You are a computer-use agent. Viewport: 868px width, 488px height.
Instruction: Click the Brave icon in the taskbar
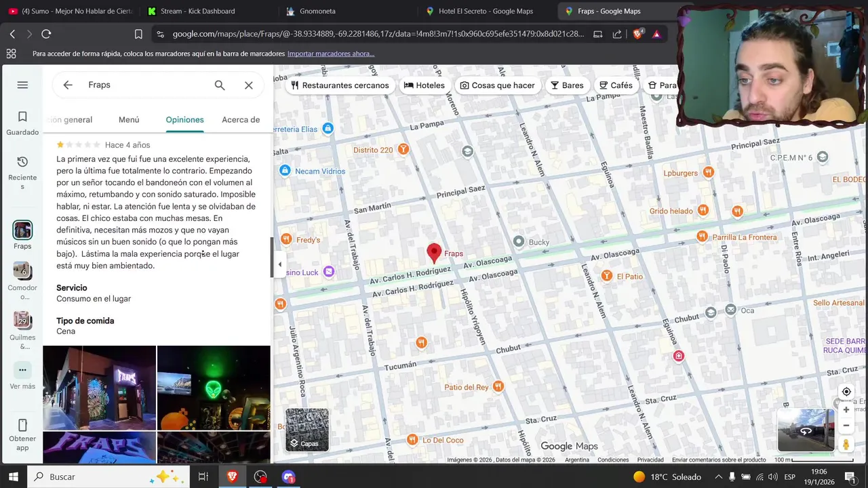[233, 476]
